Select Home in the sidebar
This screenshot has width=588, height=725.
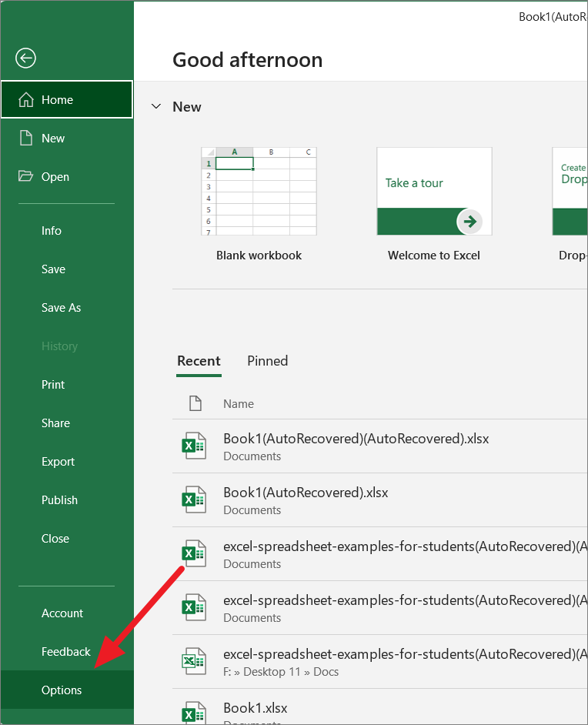(67, 99)
